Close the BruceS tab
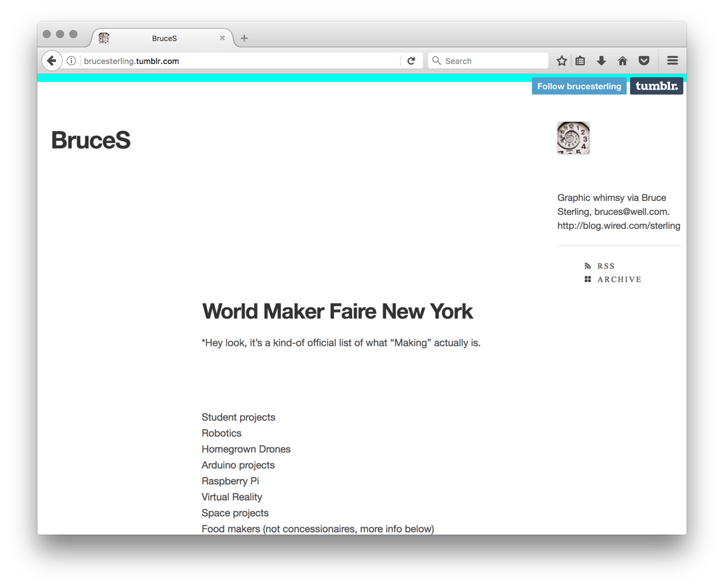724x588 pixels. [222, 38]
